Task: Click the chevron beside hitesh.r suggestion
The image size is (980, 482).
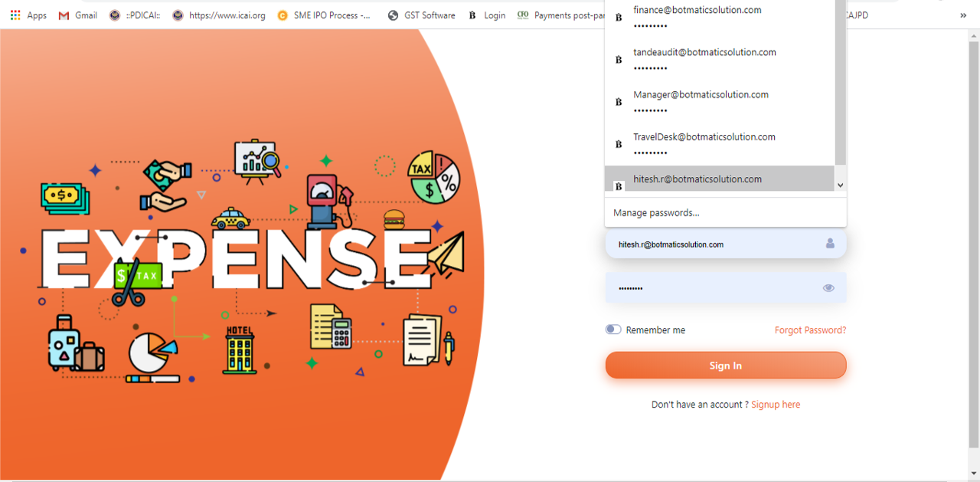Action: point(840,184)
